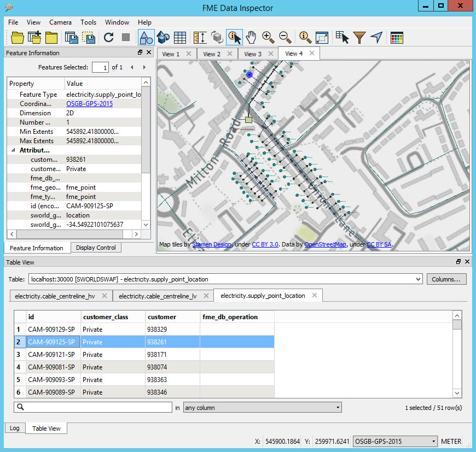Toggle the Select feature info cursor tool
This screenshot has width=476, height=452.
pyautogui.click(x=234, y=38)
